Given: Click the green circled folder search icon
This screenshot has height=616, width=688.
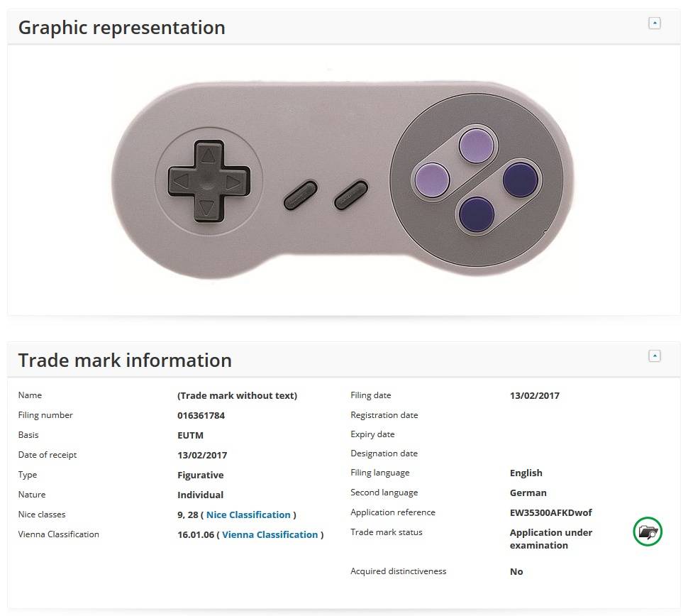Looking at the screenshot, I should pyautogui.click(x=648, y=532).
